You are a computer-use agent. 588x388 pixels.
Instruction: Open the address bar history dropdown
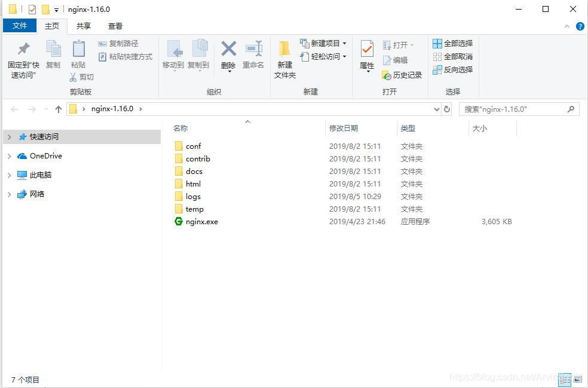[436, 109]
